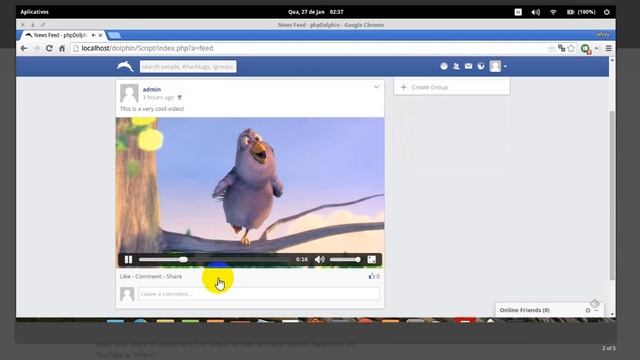Expand the account dropdown arrow next to header avatar
The width and height of the screenshot is (640, 360).
[505, 67]
